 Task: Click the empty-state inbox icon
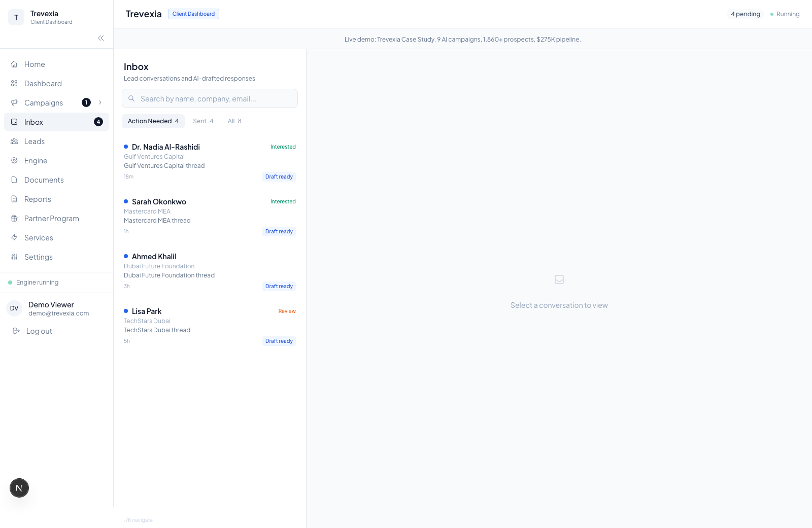tap(559, 279)
